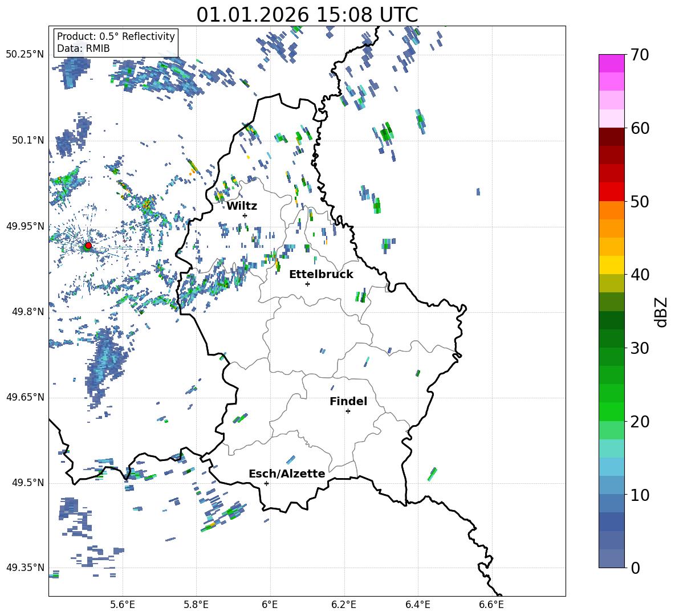Click the 6.4°E longitude label
Viewport: 675px width, 616px height.
417,605
